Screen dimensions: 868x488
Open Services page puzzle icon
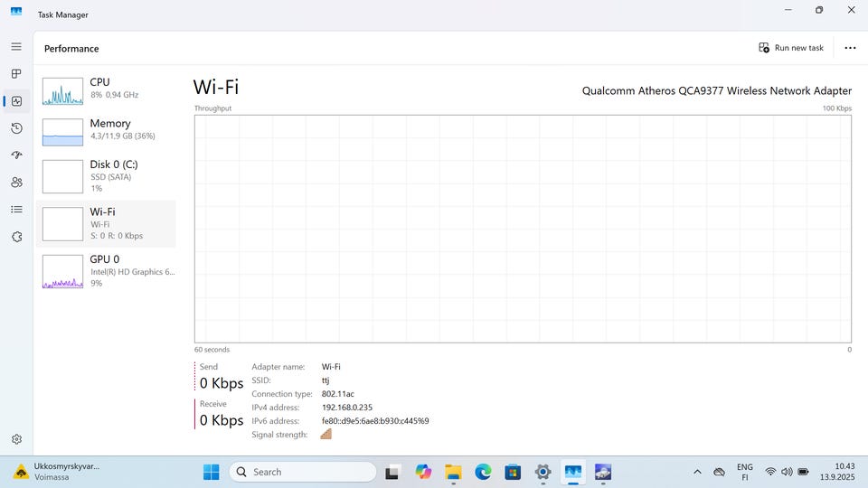pos(16,236)
